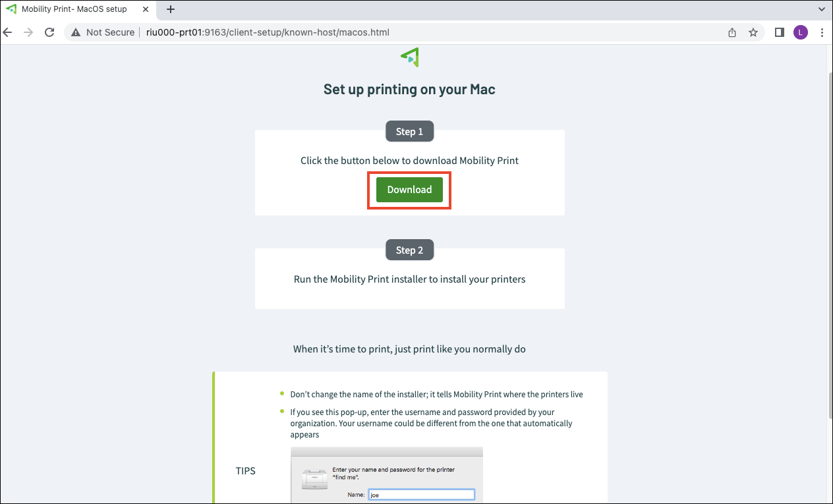Click the share icon in the address bar
This screenshot has width=833, height=504.
(x=732, y=32)
